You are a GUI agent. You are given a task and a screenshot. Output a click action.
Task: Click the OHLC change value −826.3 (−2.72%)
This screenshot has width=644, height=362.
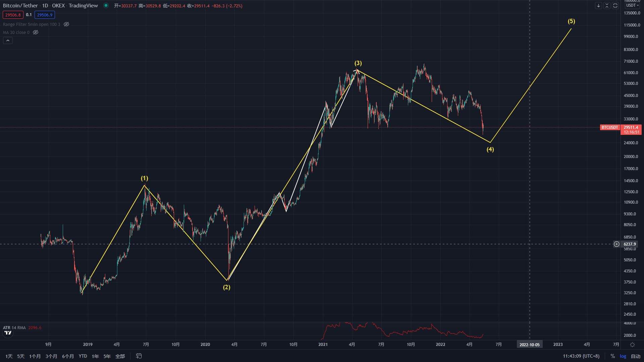227,6
